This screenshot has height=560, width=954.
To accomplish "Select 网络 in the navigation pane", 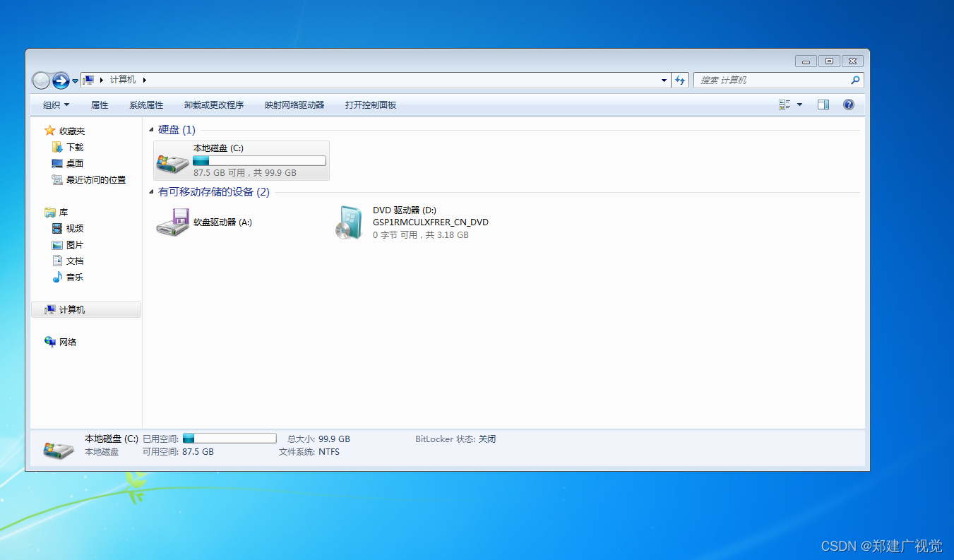I will point(68,342).
